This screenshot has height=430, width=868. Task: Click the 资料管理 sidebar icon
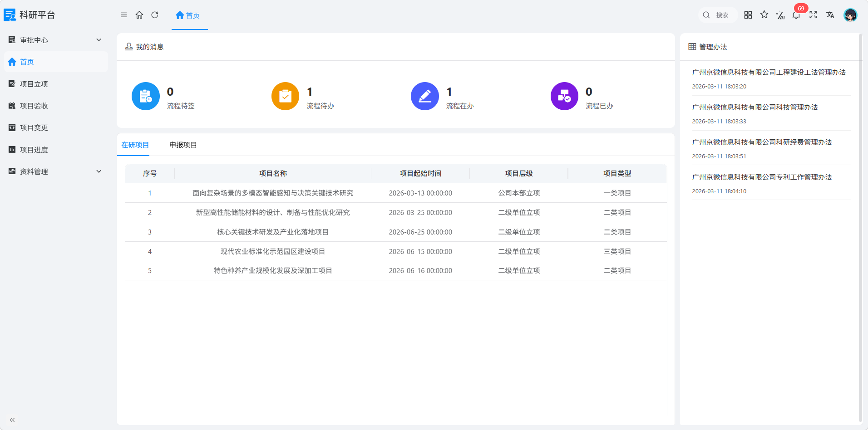pyautogui.click(x=12, y=171)
